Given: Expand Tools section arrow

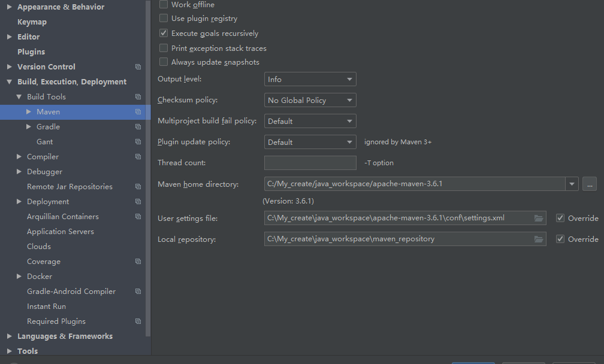Looking at the screenshot, I should tap(9, 351).
